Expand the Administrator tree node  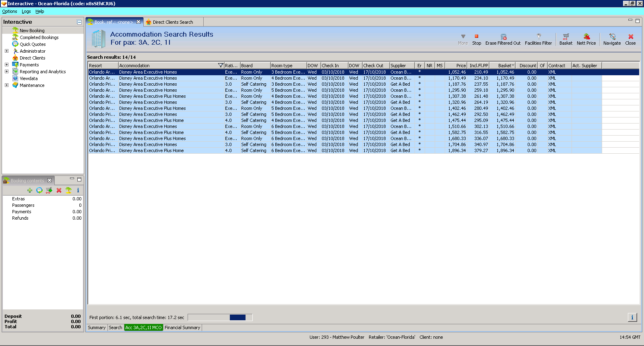(6, 51)
